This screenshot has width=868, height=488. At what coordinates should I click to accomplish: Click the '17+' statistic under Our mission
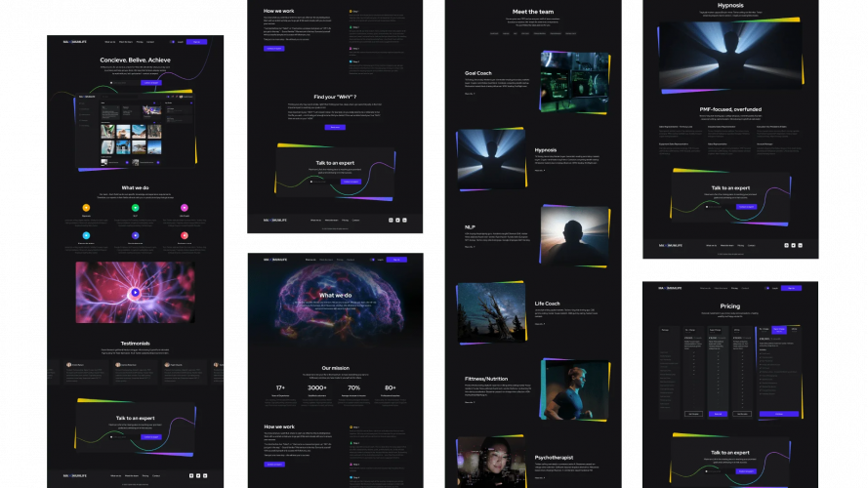click(x=280, y=387)
